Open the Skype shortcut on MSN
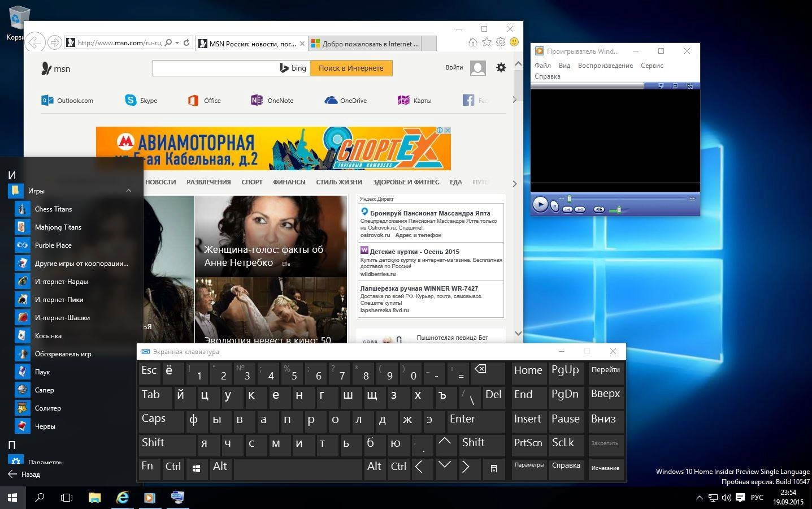Viewport: 812px width, 509px height. tap(141, 100)
